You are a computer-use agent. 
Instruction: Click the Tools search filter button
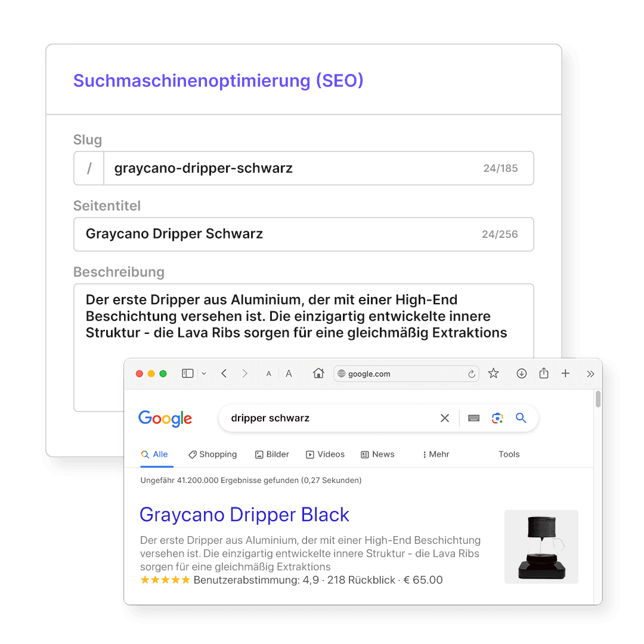pyautogui.click(x=509, y=454)
